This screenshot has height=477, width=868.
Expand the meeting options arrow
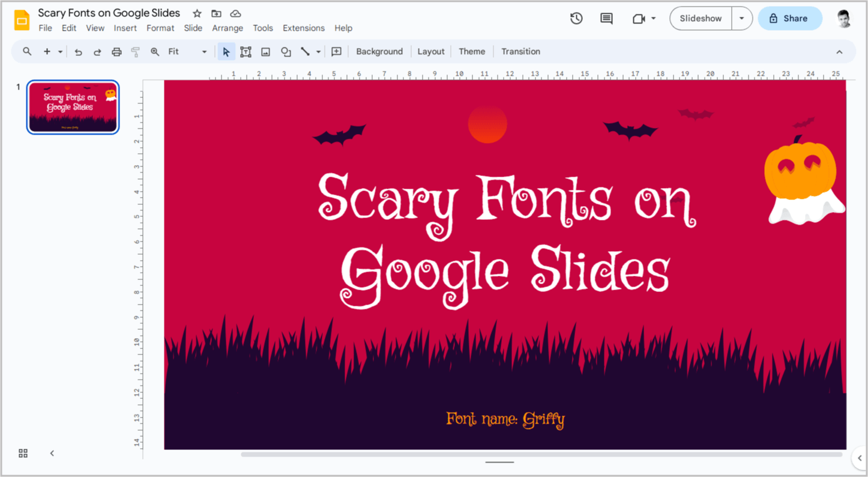(653, 19)
